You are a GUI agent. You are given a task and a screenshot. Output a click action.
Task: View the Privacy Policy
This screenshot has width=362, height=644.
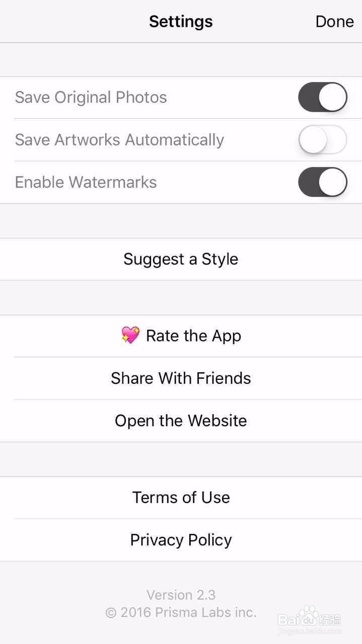click(x=181, y=540)
